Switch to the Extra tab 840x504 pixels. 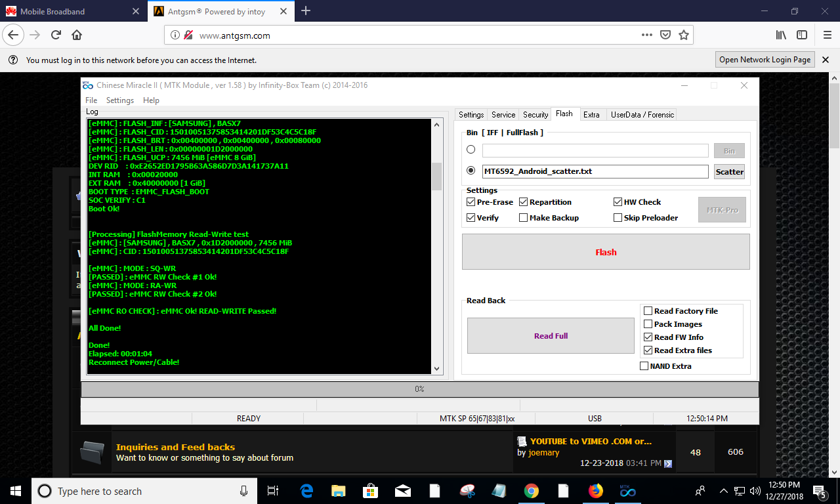pos(591,115)
